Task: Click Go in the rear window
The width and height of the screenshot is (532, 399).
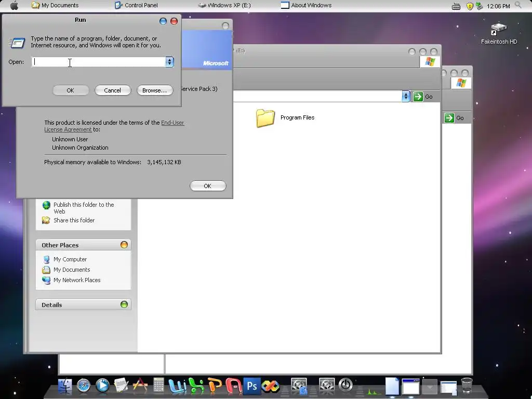Action: coord(454,118)
